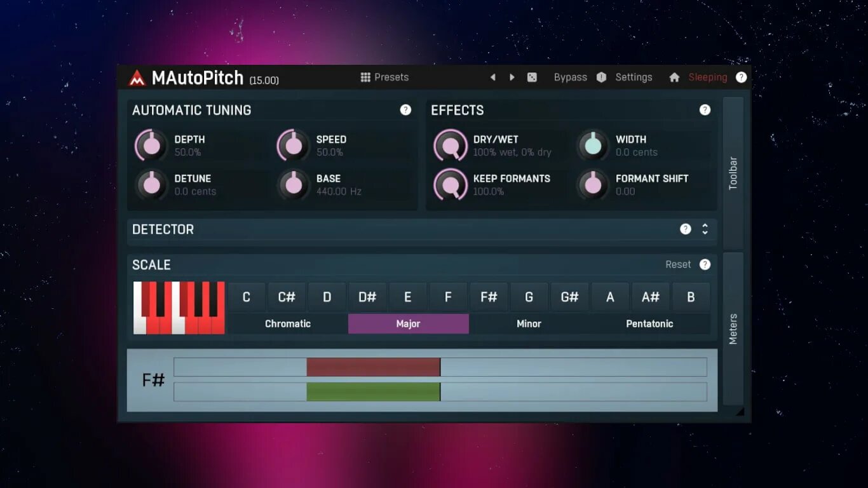Click the dice icon to load random preset

click(x=532, y=77)
